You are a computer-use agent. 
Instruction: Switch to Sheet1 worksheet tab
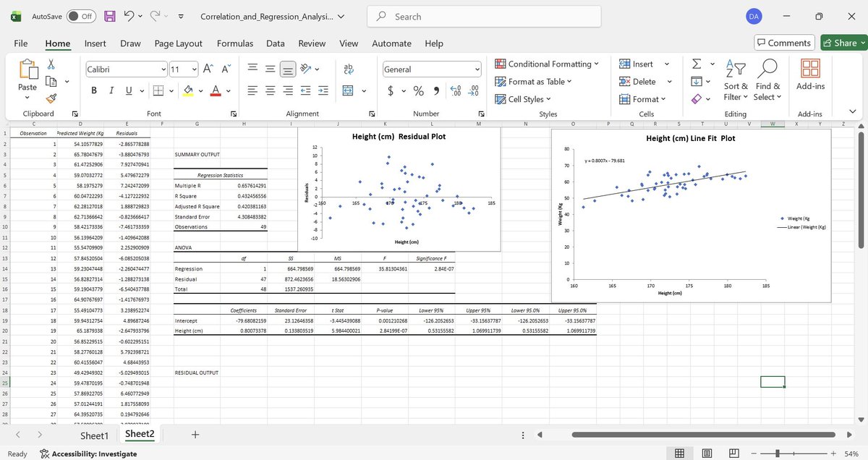(94, 435)
